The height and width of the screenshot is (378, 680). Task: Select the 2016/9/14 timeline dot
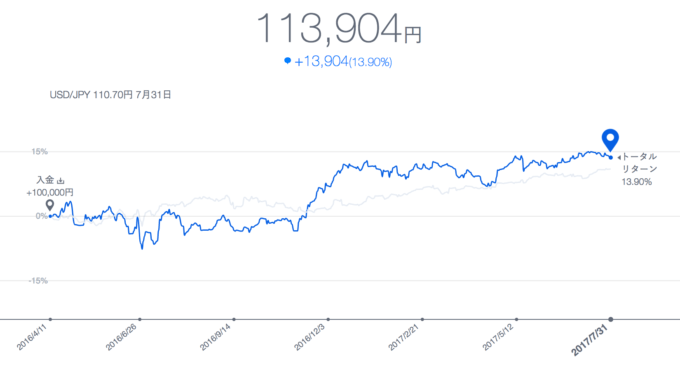[x=234, y=319]
